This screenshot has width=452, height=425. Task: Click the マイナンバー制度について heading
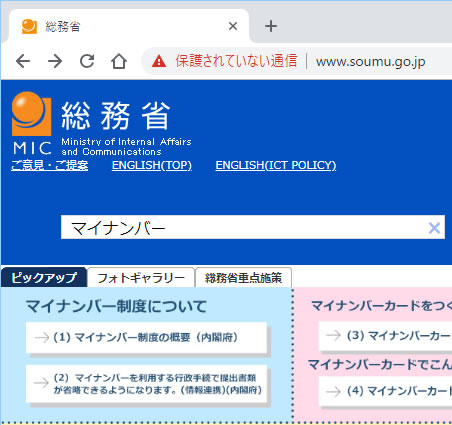coord(116,306)
